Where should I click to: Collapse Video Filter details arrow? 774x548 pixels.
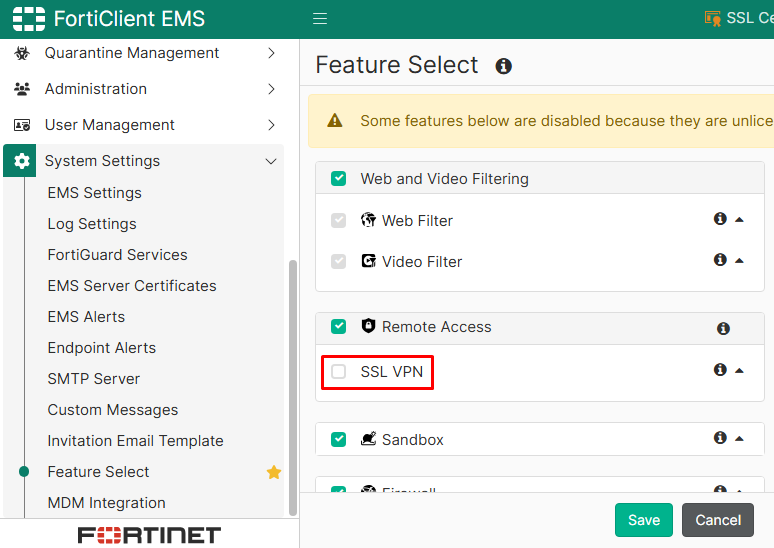click(x=739, y=261)
